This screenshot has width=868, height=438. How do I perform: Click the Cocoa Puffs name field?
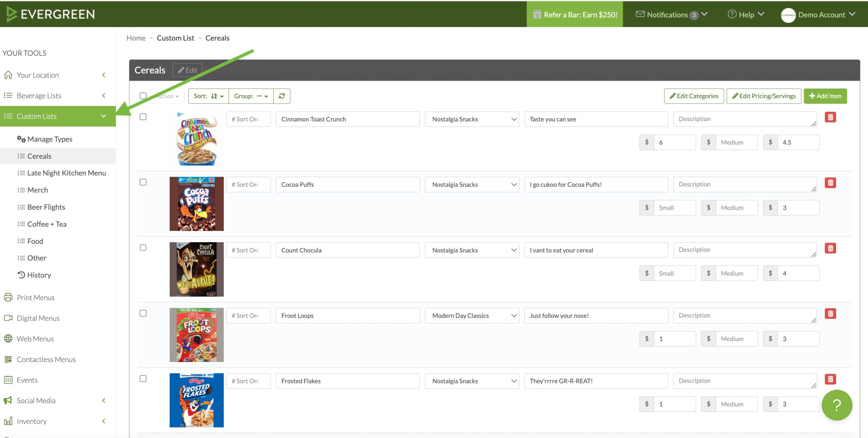tap(348, 185)
